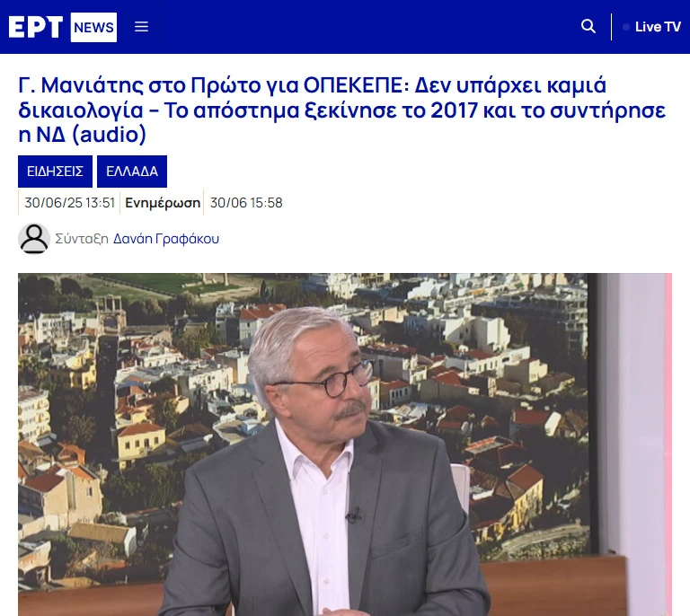Image resolution: width=690 pixels, height=616 pixels.
Task: Open the article's main photo
Action: tap(345, 444)
